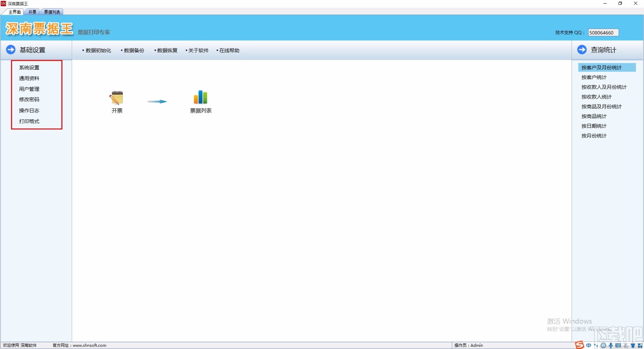Click the 技术支持 QQ number field
Screen dimensions: 644x349
[603, 33]
